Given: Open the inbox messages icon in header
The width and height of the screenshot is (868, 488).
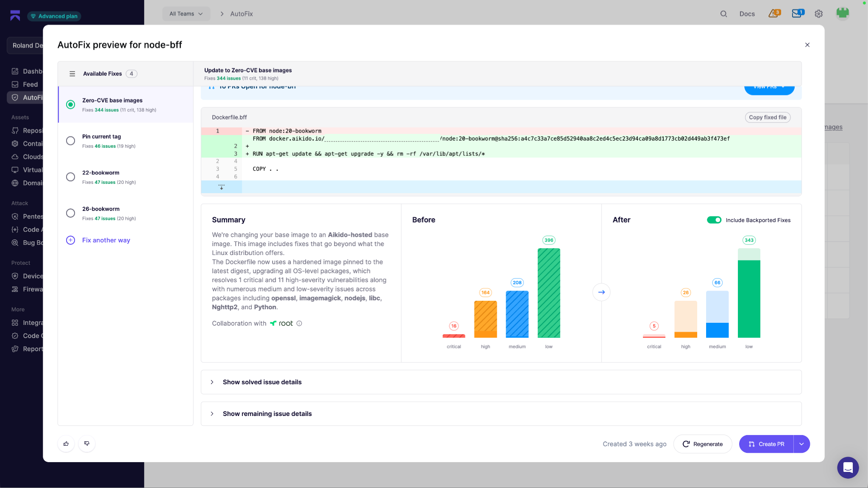Looking at the screenshot, I should click(x=798, y=14).
